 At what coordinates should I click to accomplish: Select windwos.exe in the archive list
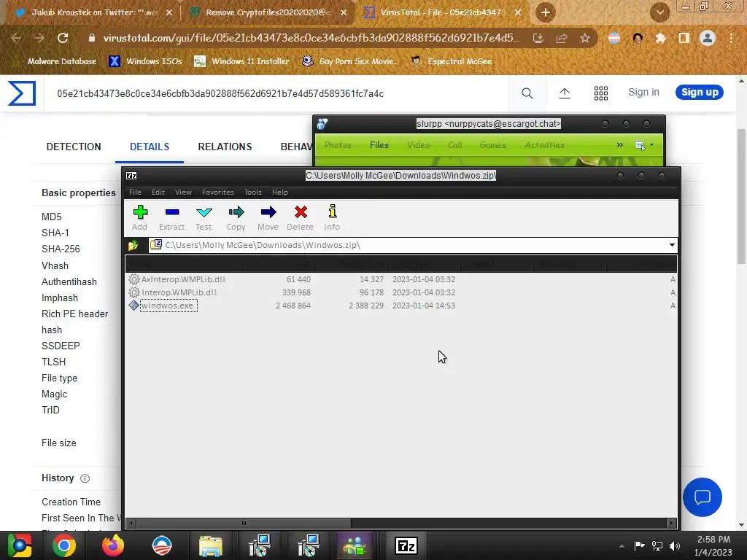(167, 306)
